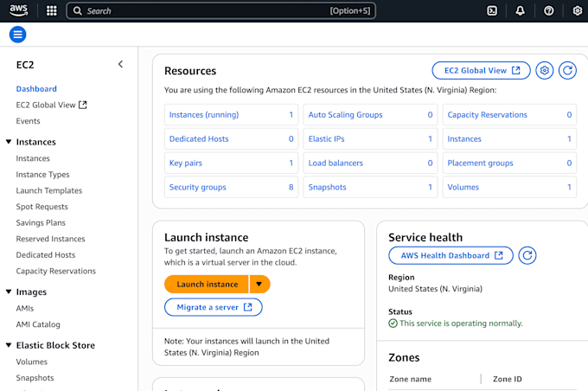The image size is (588, 391).
Task: Open the EC2 Global View button
Action: [x=481, y=71]
